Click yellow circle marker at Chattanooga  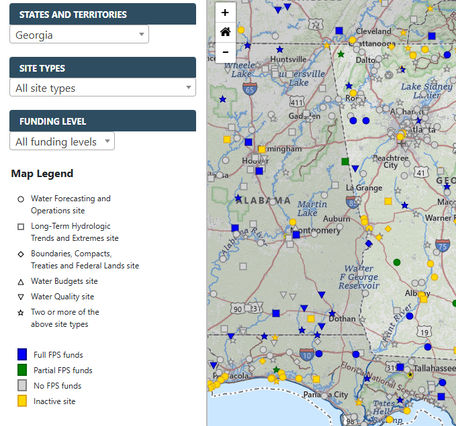point(352,40)
